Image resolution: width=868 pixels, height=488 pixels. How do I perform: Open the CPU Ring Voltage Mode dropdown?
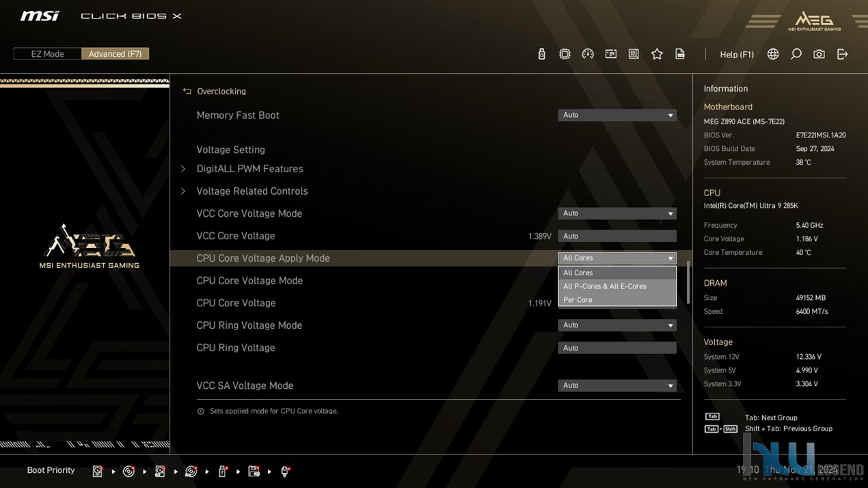pos(617,325)
